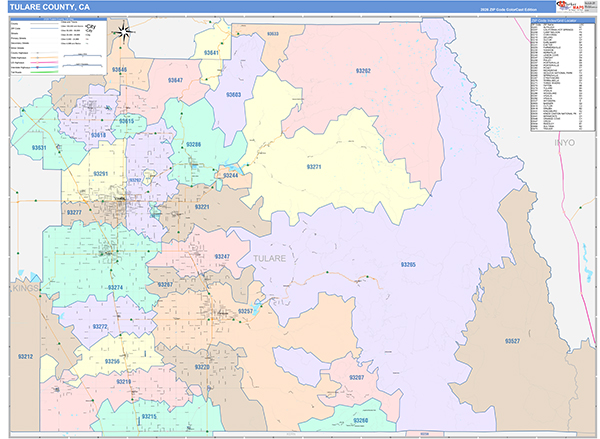This screenshot has height=439, width=600.
Task: Select ZIP code label 93286
Action: pyautogui.click(x=193, y=144)
